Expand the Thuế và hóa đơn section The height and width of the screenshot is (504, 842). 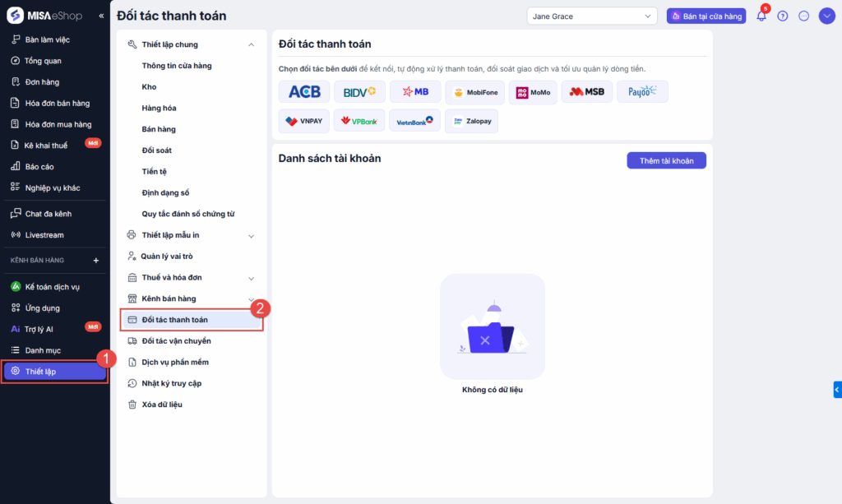point(251,278)
